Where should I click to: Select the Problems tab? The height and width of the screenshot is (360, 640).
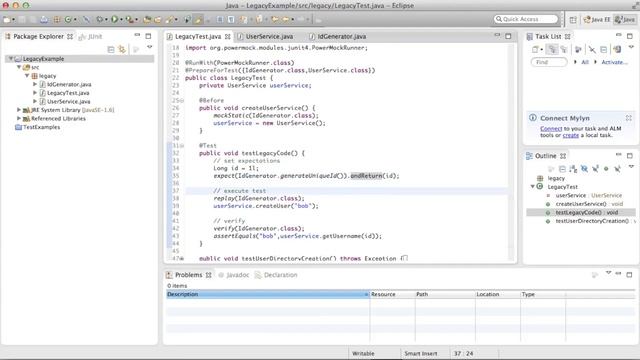pyautogui.click(x=188, y=275)
